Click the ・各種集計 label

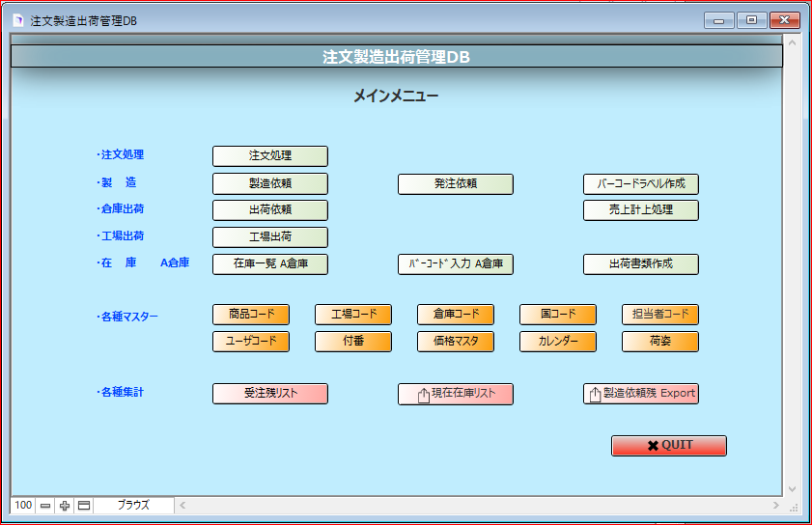(120, 392)
